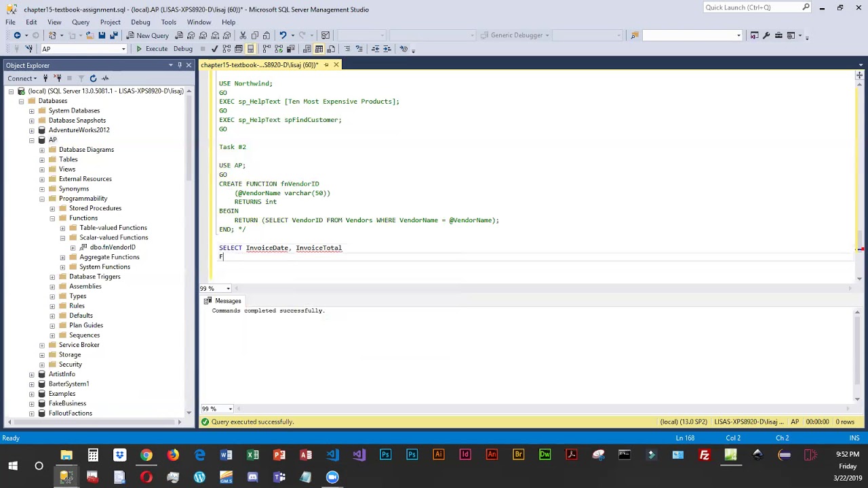Toggle Results to Grid option
Viewport: 868px width, 488px height.
pyautogui.click(x=319, y=49)
